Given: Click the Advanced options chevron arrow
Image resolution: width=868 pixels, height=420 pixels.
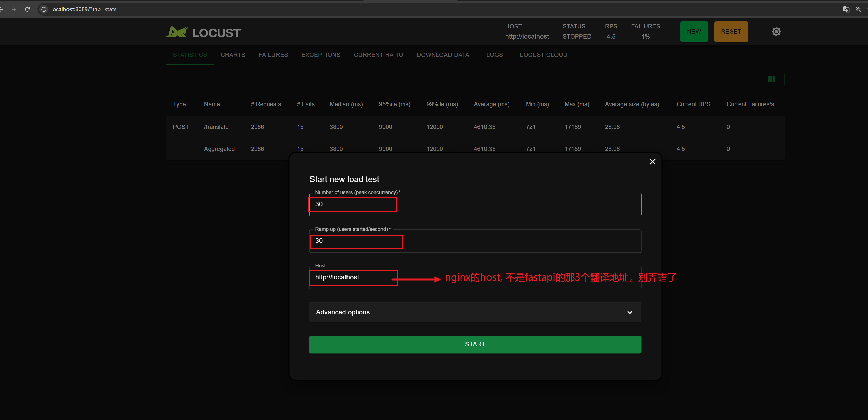Looking at the screenshot, I should (630, 312).
